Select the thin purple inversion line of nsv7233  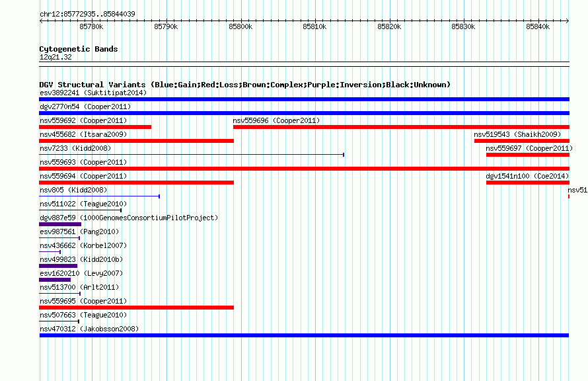point(192,155)
